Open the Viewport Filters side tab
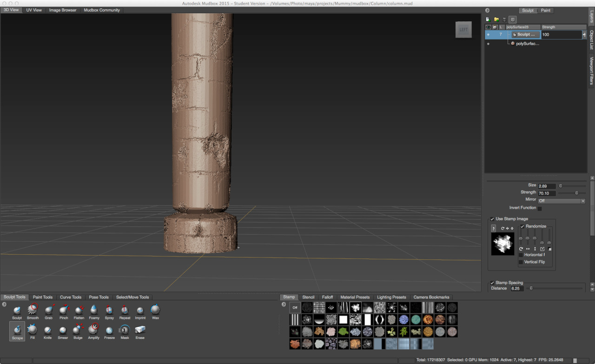The height and width of the screenshot is (364, 595). click(x=592, y=71)
